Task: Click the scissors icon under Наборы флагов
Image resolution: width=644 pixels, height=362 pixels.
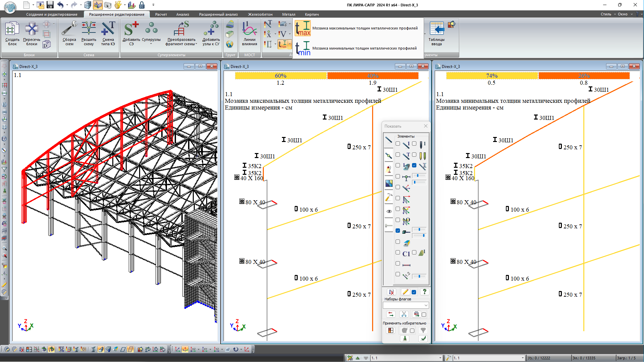Action: (404, 314)
